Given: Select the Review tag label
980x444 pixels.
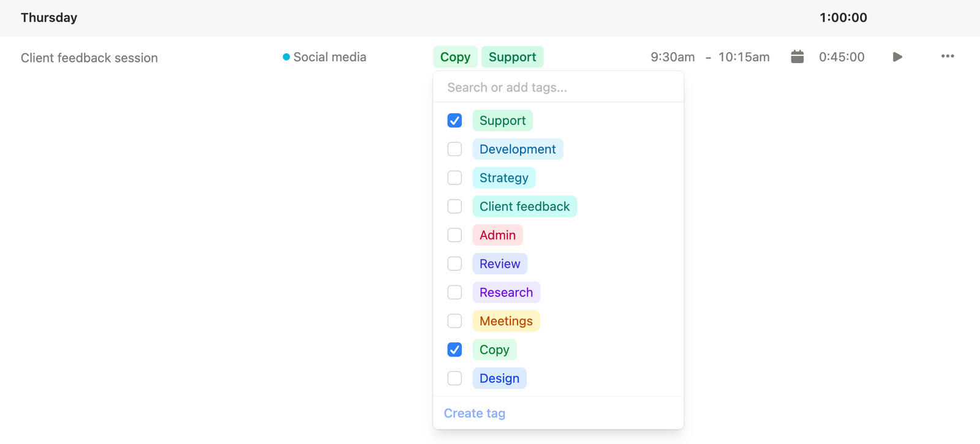Looking at the screenshot, I should pyautogui.click(x=500, y=264).
